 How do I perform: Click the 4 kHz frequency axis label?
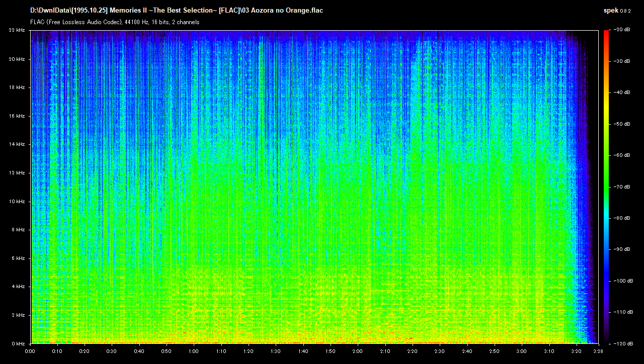19,287
